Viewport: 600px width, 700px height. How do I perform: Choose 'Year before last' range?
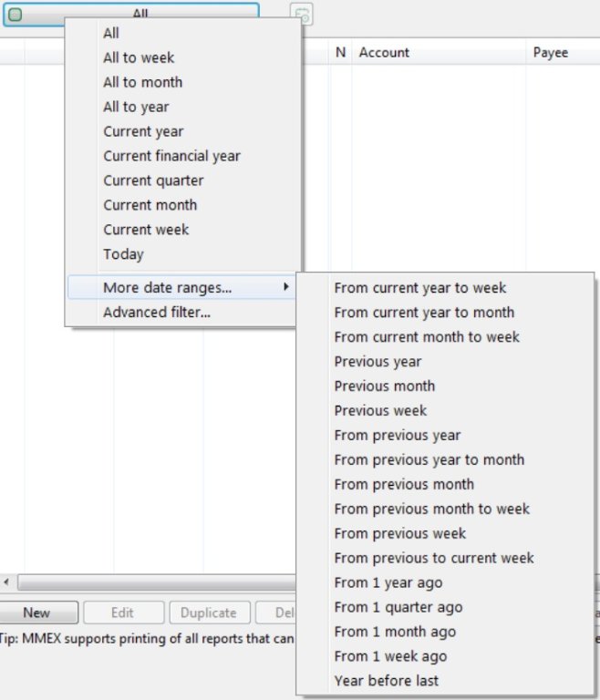coord(445,681)
